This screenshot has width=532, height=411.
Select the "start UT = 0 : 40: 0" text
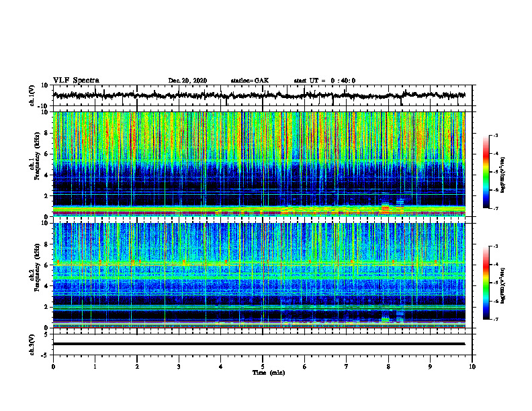[324, 81]
